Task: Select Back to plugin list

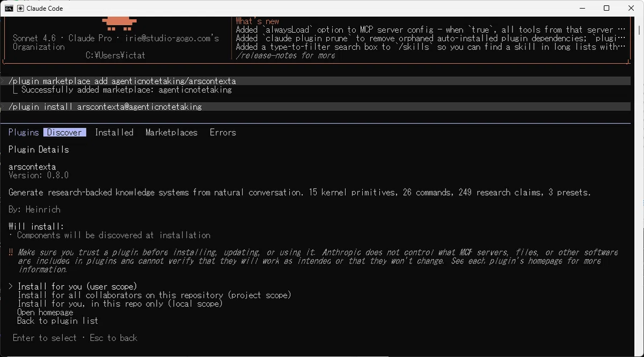Action: click(58, 321)
